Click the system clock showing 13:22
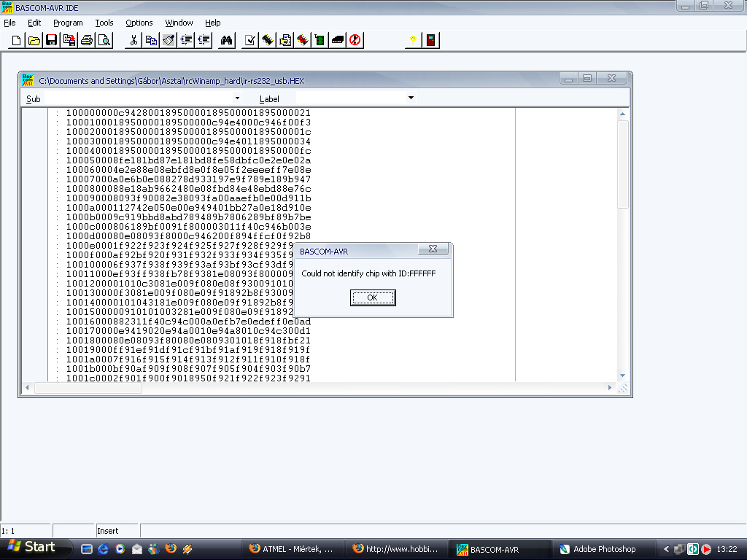This screenshot has width=747, height=560. 727,549
